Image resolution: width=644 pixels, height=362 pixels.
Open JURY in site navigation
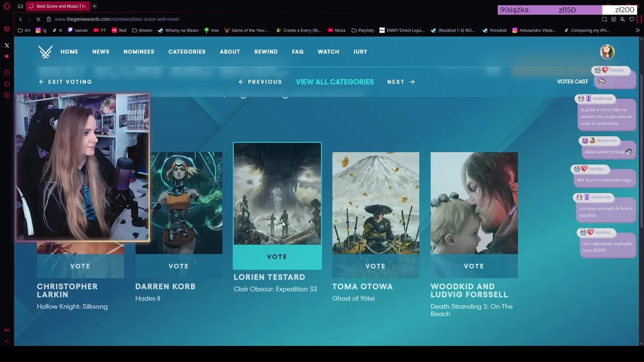(360, 52)
